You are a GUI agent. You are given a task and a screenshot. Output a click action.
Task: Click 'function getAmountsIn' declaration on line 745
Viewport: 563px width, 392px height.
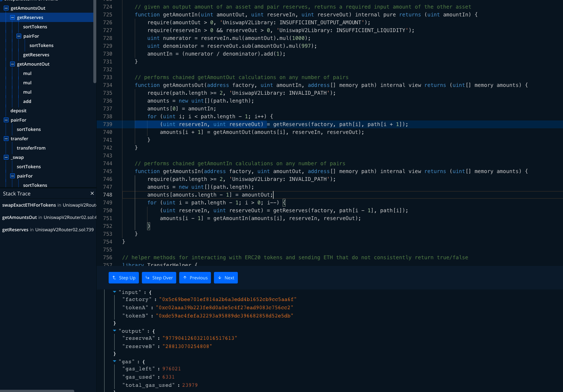pos(168,171)
